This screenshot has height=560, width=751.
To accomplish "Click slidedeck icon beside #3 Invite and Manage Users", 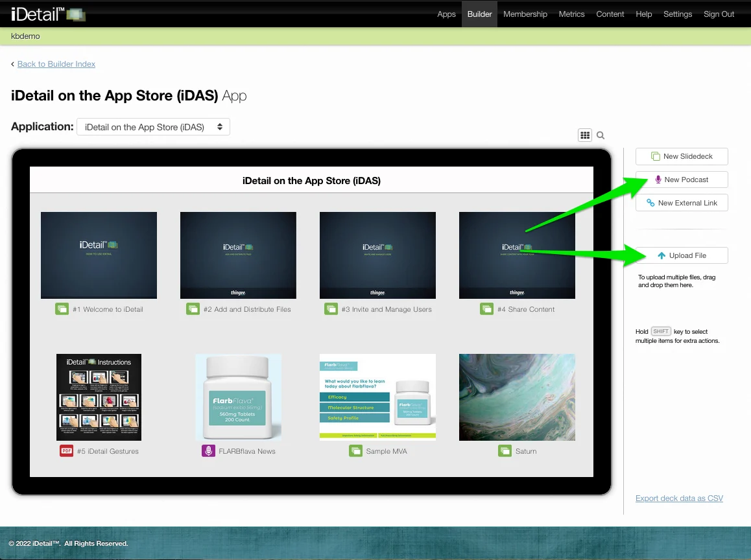I will pos(331,309).
